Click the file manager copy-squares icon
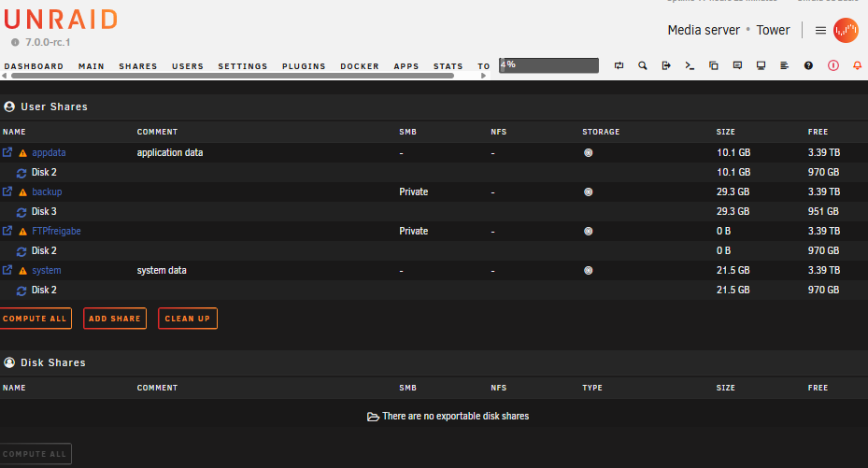868x468 pixels. click(x=714, y=65)
